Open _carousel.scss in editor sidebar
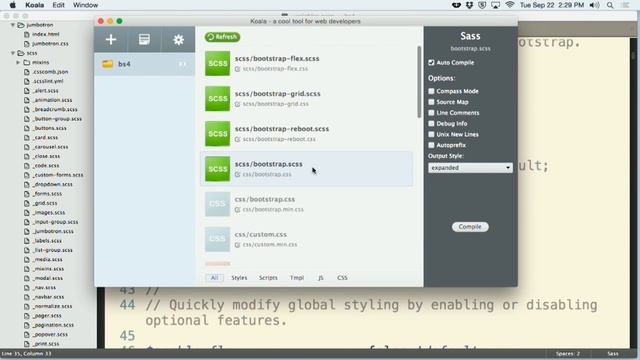640x360 pixels. 51,147
